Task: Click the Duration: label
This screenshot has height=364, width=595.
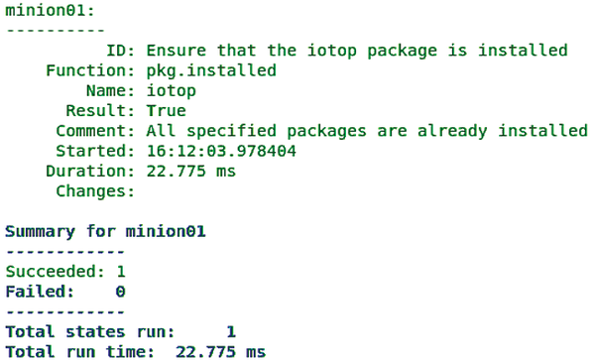Action: [x=90, y=172]
